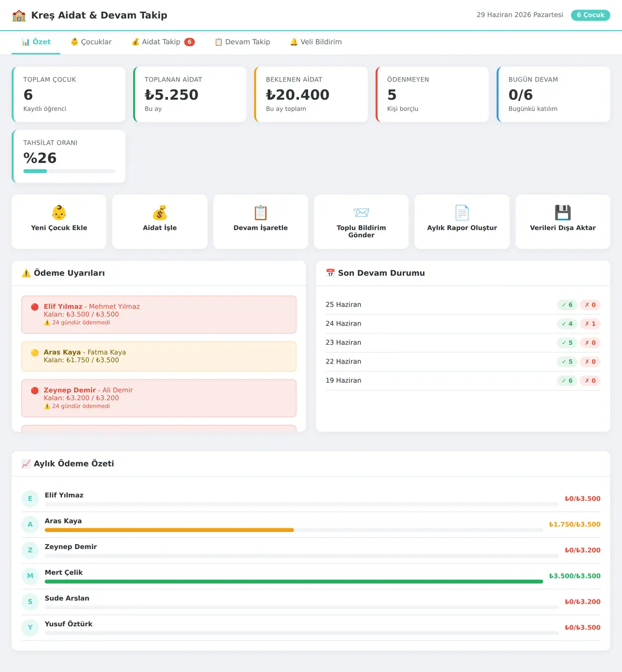The height and width of the screenshot is (672, 622).
Task: Click the E avatar for Elif Yılmaz
Action: click(x=30, y=499)
